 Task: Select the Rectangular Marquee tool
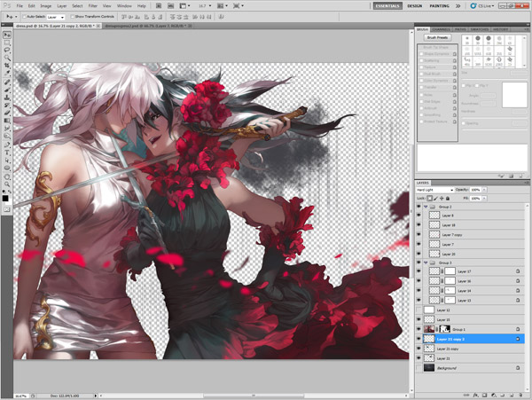[7, 43]
